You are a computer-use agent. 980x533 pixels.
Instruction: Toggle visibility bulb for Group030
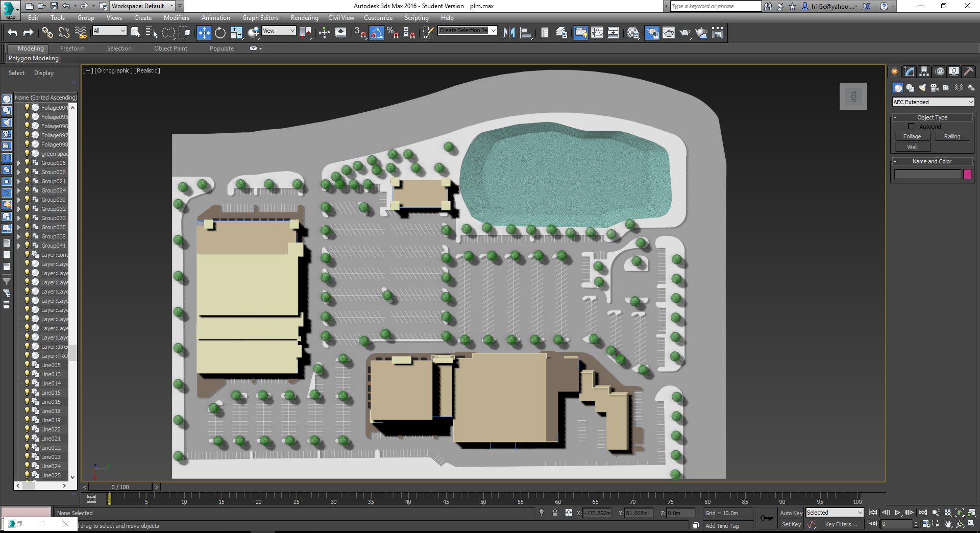[x=27, y=200]
